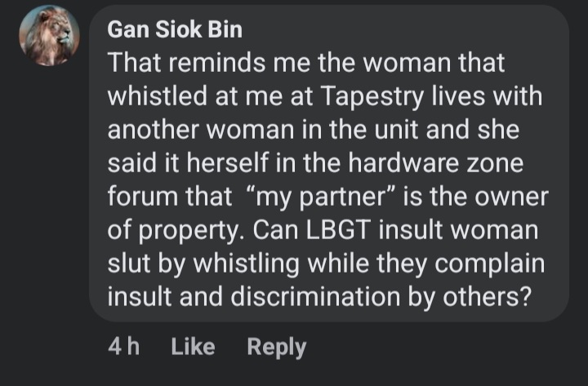This screenshot has width=588, height=386.
Task: Click the word Tapestry in the comment
Action: (x=372, y=97)
